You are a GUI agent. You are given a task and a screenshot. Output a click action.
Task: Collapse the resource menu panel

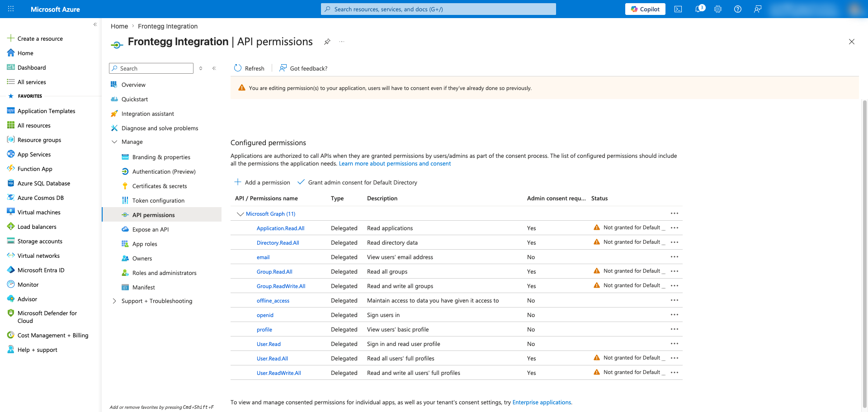point(214,68)
